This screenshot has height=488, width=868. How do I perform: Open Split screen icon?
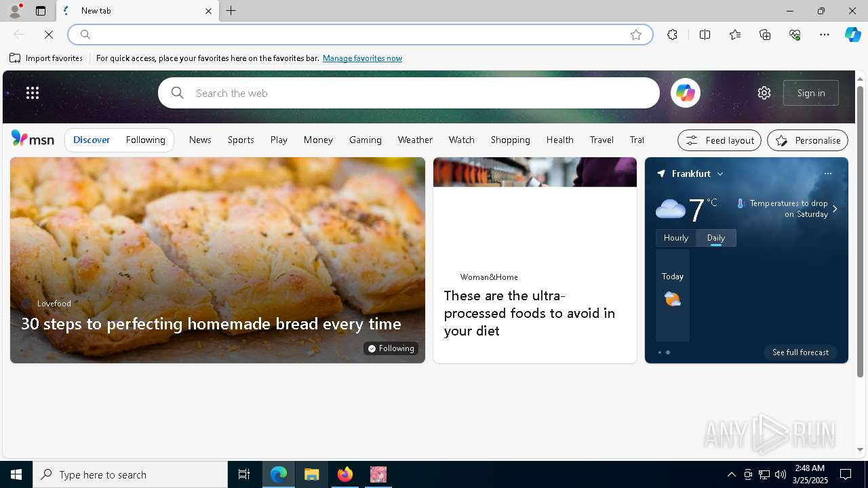coord(705,35)
